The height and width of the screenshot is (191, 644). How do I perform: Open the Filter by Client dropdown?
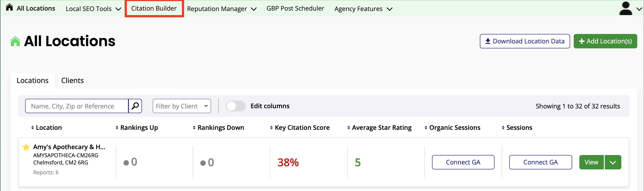[182, 106]
